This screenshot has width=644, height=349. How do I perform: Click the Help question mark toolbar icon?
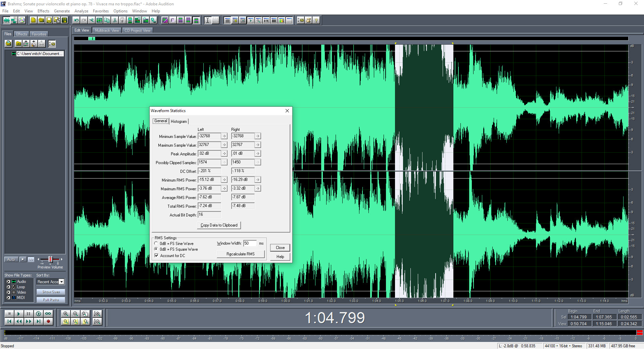[x=316, y=20]
